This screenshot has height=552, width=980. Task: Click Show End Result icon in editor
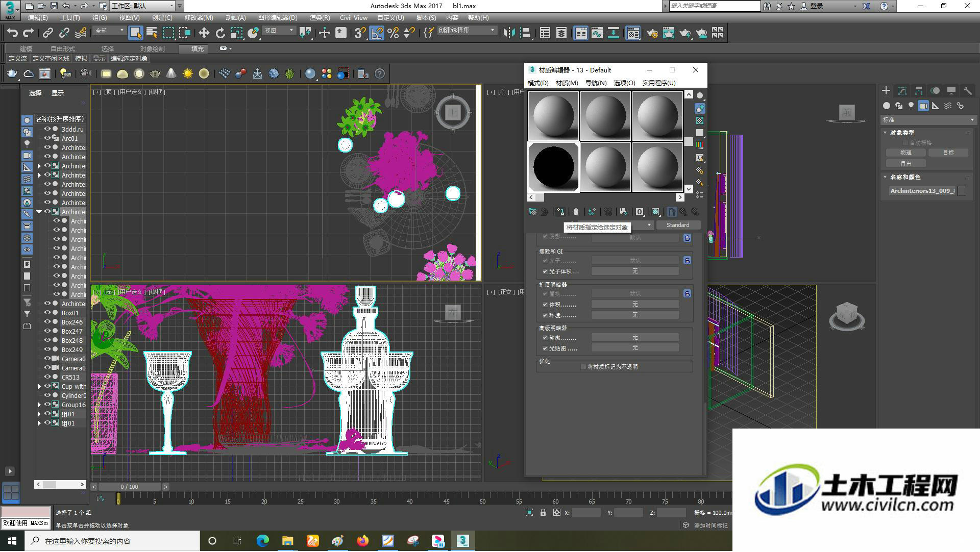(x=672, y=212)
